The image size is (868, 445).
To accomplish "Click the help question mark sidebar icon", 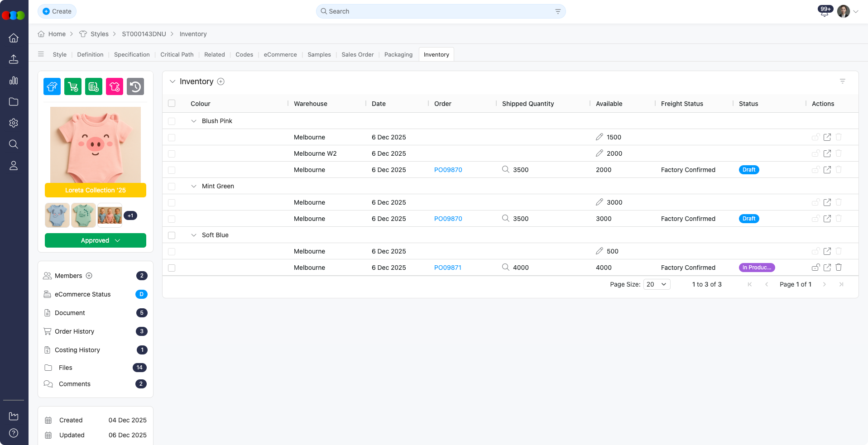I will [x=14, y=433].
